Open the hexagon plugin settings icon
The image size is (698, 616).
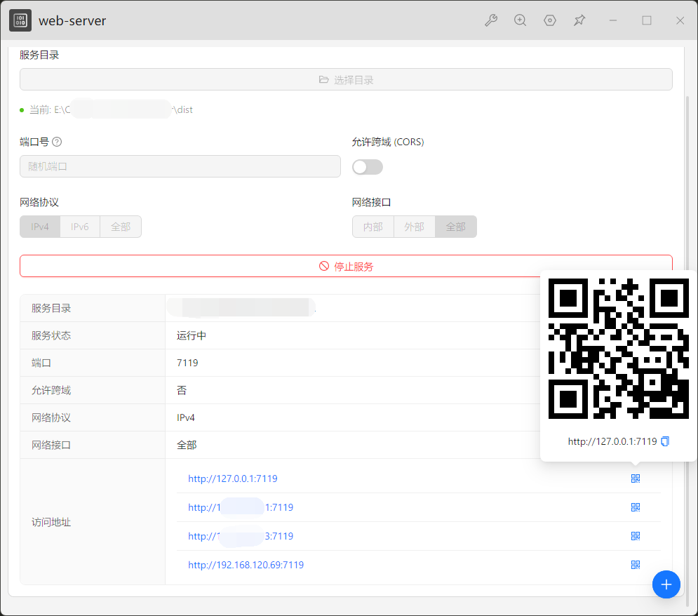(x=550, y=20)
